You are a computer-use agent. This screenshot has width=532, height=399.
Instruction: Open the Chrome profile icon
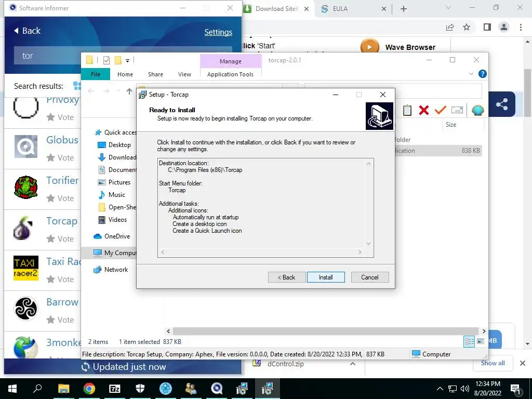pyautogui.click(x=504, y=27)
